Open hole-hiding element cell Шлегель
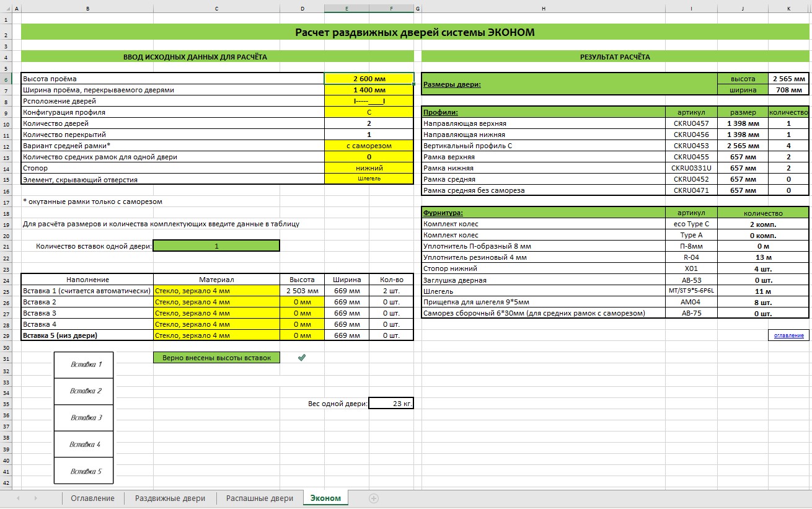This screenshot has height=509, width=812. pos(369,179)
